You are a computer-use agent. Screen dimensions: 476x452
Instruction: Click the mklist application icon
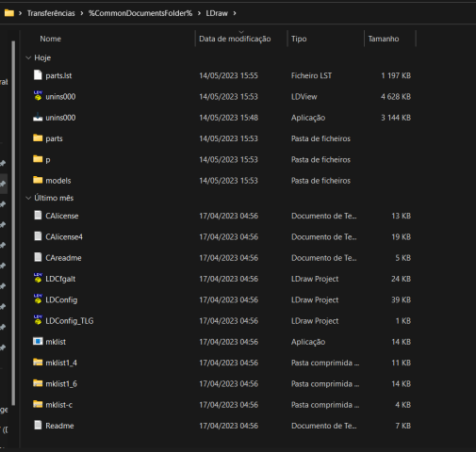(38, 341)
